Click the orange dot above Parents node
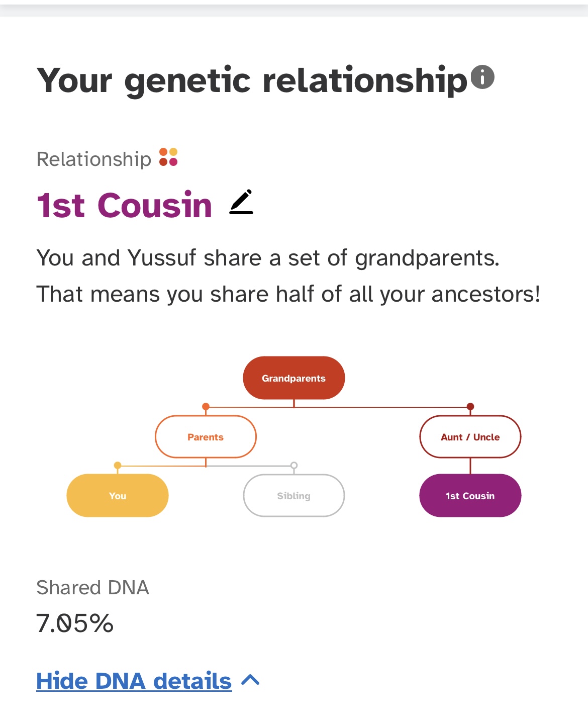The image size is (588, 724). tap(206, 406)
